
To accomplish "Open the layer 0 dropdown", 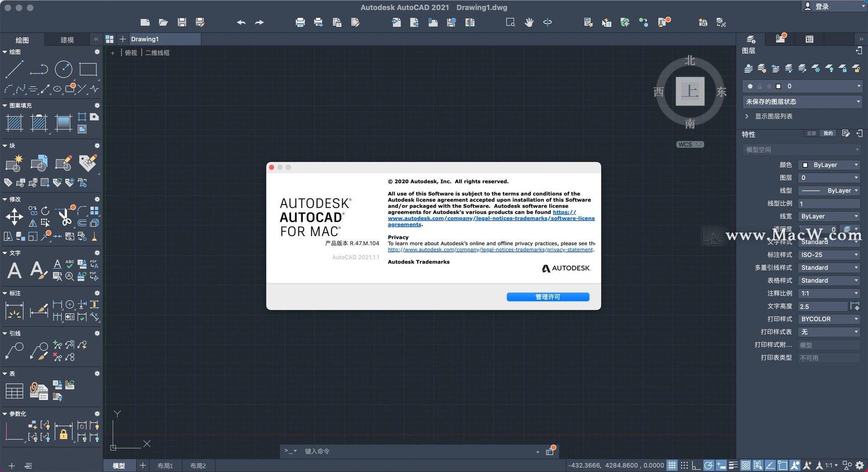I will 858,86.
